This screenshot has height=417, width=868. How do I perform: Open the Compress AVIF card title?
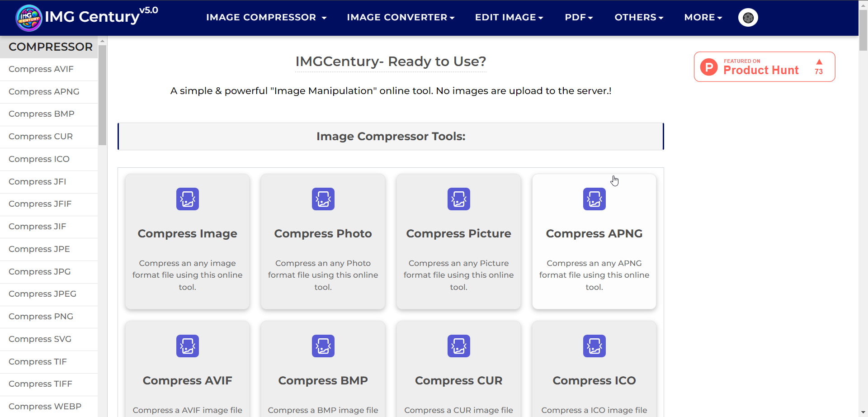click(x=188, y=381)
